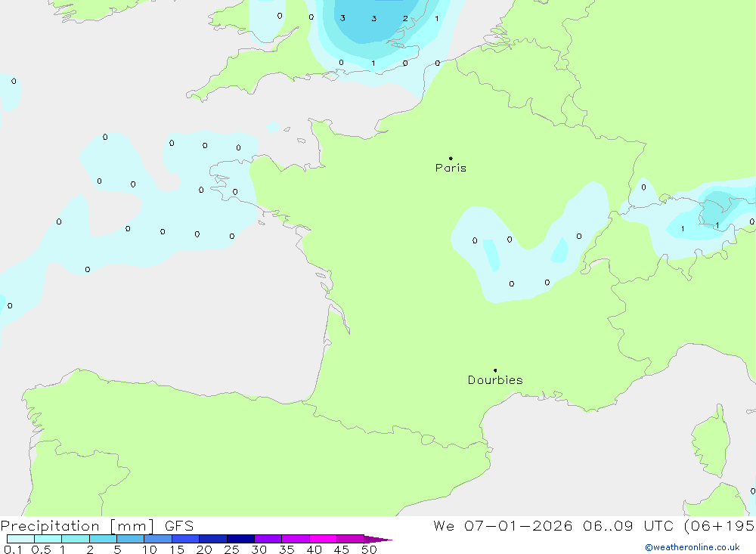Viewport: 756px width, 554px height.
Task: Click the '35' legend scale label
Action: coord(287,549)
